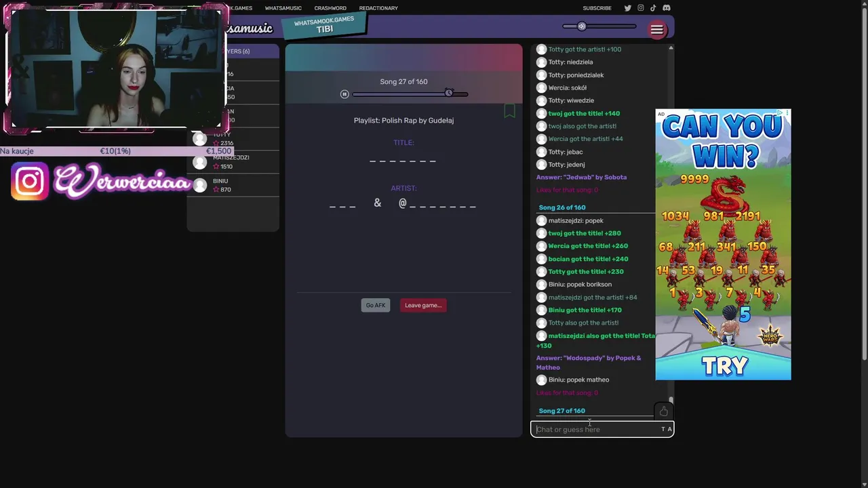This screenshot has width=868, height=488.
Task: Click the MATISZEJDZI player row
Action: [233, 162]
